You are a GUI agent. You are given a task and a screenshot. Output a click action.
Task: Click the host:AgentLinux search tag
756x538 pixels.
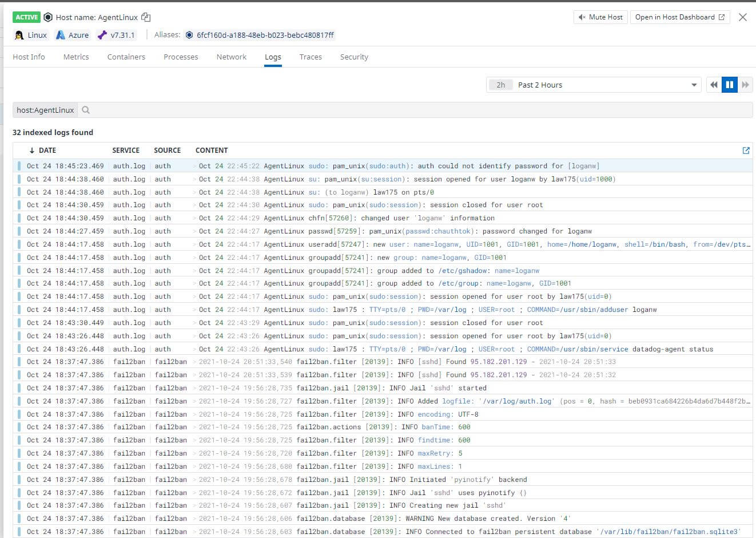tap(45, 110)
